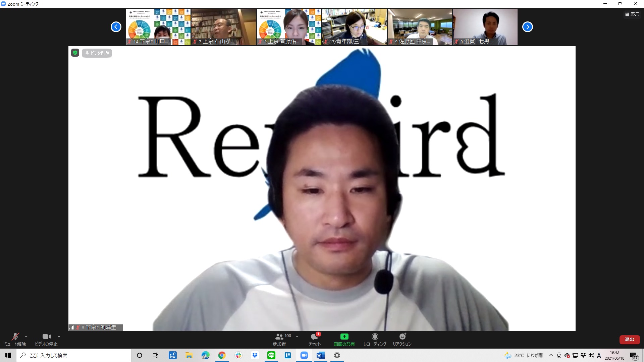Open Dreamweaver from taskbar

pyautogui.click(x=173, y=355)
